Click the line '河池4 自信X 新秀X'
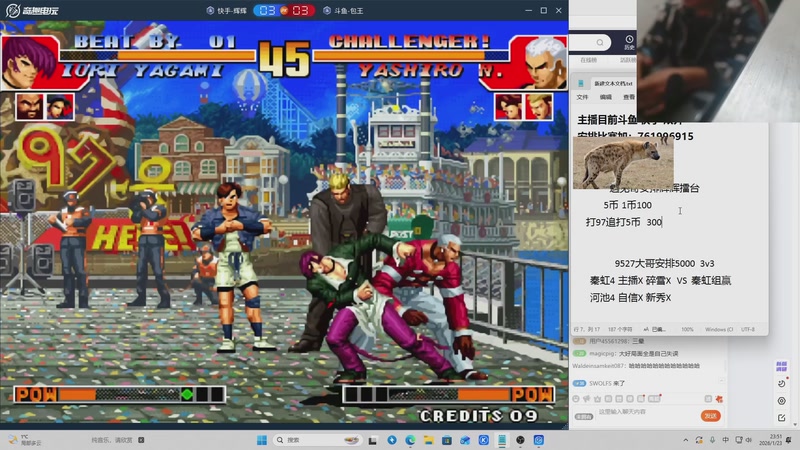The image size is (800, 450). [x=630, y=297]
